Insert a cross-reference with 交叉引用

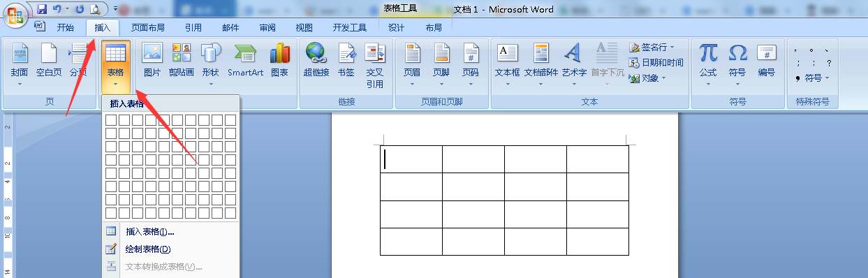coord(375,65)
